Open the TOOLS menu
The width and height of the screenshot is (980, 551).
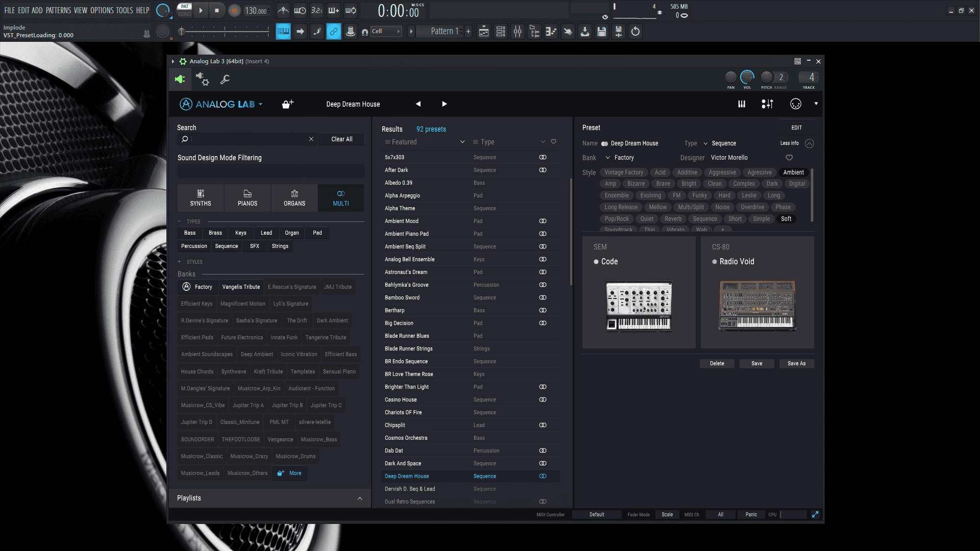(x=125, y=10)
